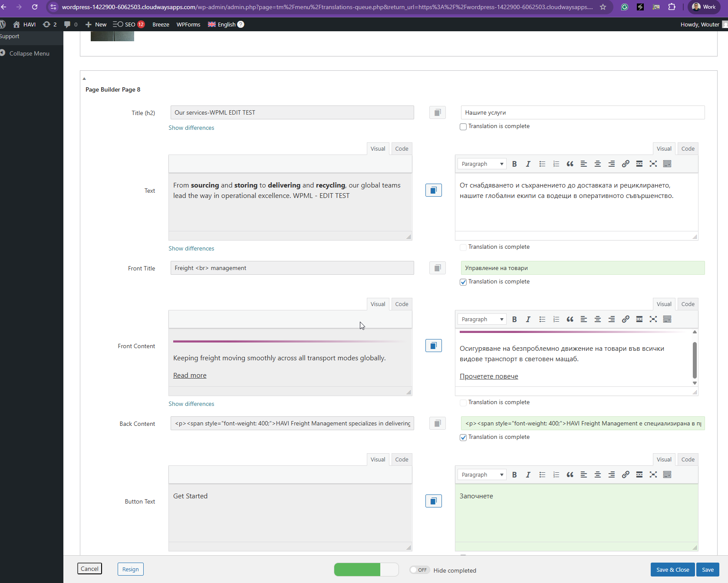Open New content menu in admin bar
The width and height of the screenshot is (728, 583).
(x=96, y=24)
